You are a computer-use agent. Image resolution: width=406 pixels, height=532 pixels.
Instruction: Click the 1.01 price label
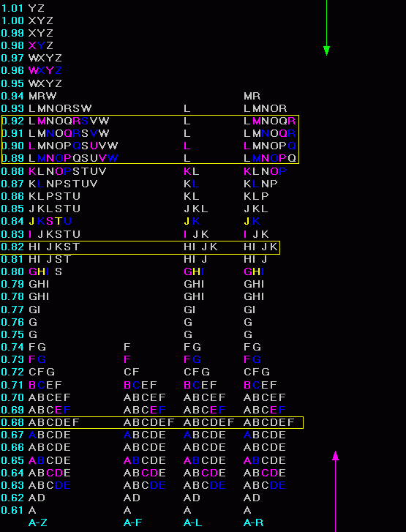point(12,8)
